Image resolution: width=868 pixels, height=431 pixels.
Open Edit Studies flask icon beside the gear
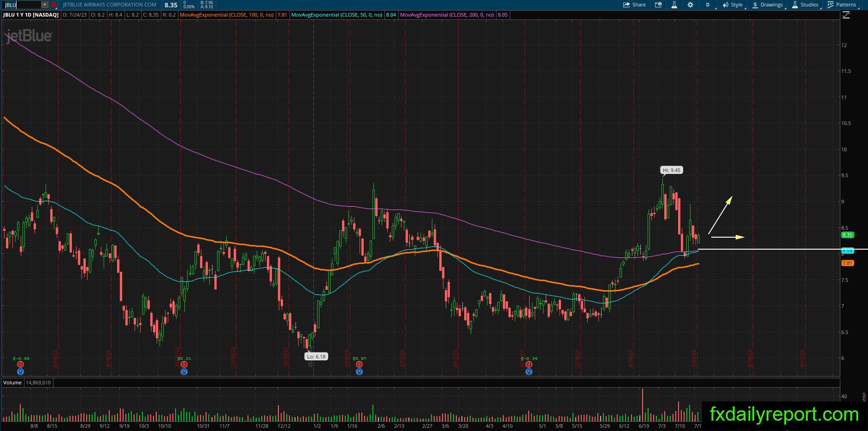coord(674,5)
